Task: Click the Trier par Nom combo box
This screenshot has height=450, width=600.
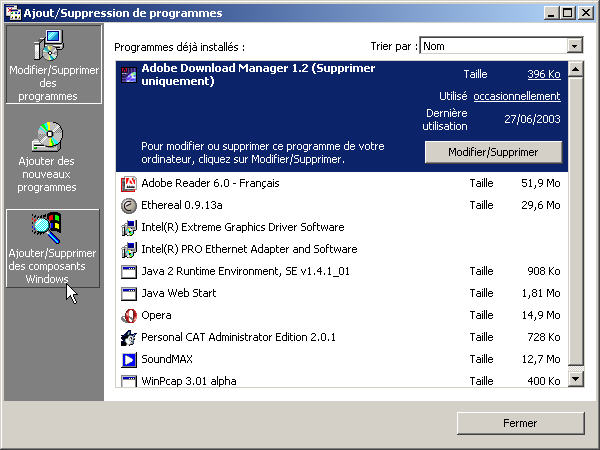Action: [501, 46]
